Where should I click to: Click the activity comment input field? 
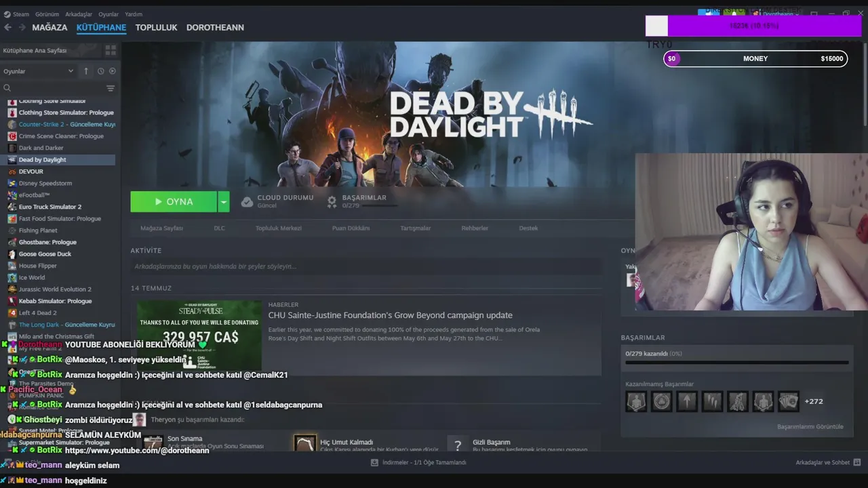pos(366,266)
